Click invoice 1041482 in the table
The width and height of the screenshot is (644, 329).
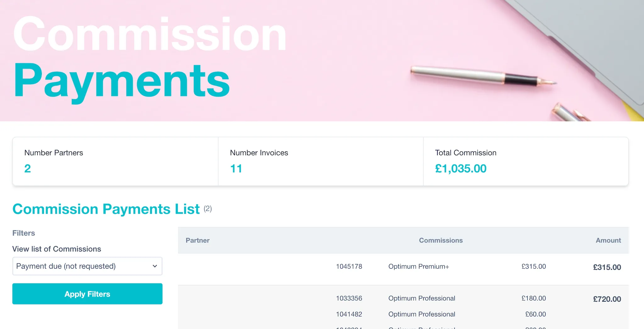349,314
